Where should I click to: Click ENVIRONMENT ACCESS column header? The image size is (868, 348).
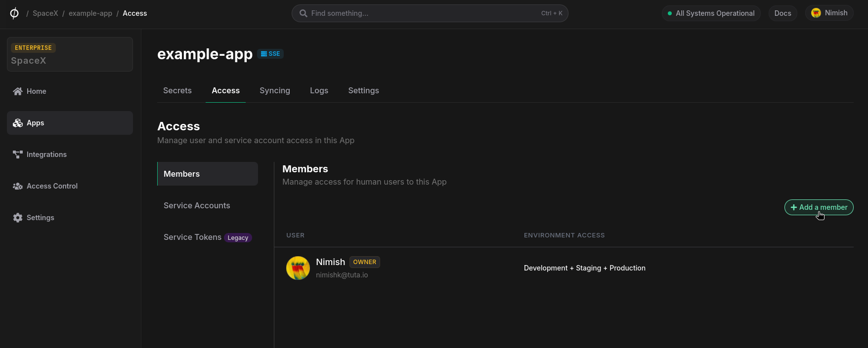(564, 235)
